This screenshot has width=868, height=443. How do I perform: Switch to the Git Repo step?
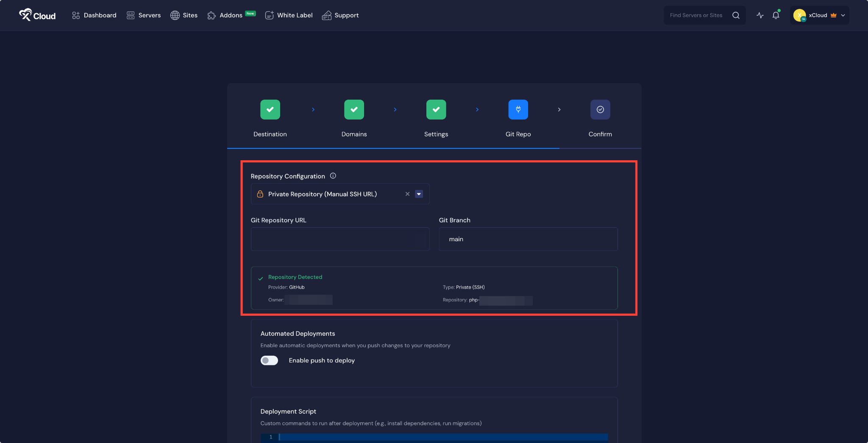coord(518,109)
